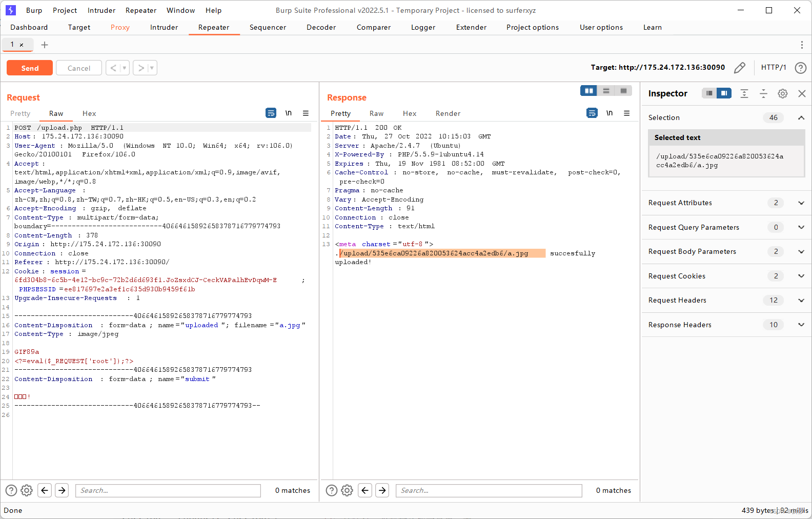The height and width of the screenshot is (519, 812).
Task: Focus the request search field
Action: 168,490
